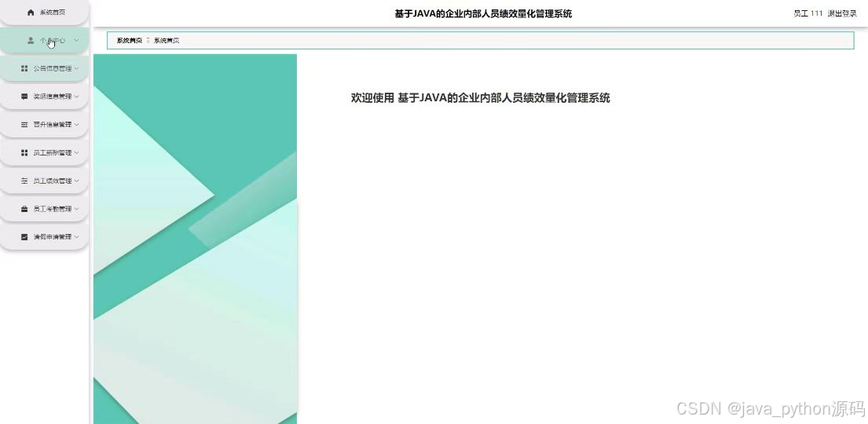Click the grid icon beside 公告信息管理
Image resolution: width=868 pixels, height=424 pixels.
pos(24,68)
